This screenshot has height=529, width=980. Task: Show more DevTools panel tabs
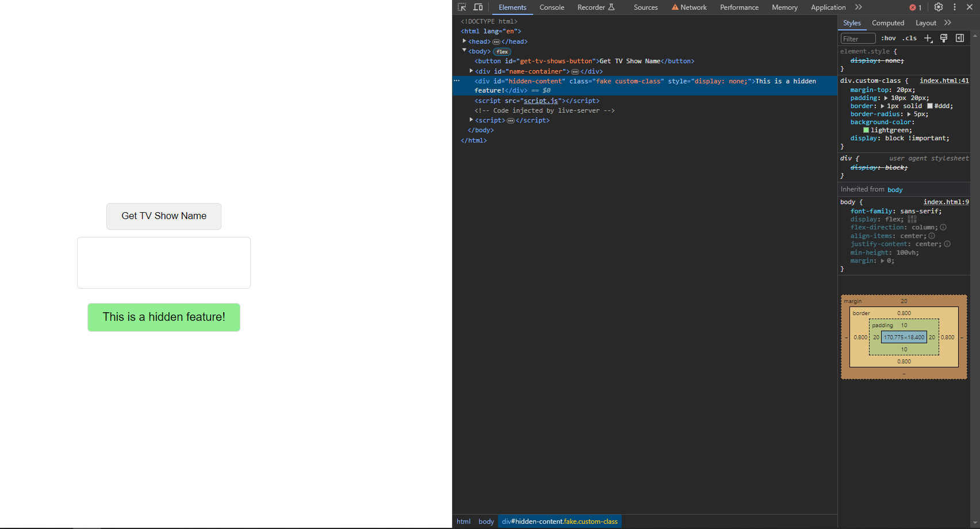[859, 7]
